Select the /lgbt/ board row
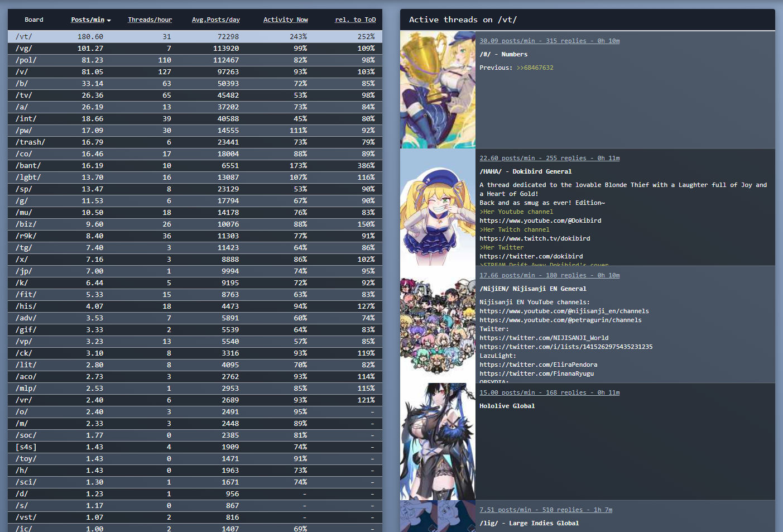Image resolution: width=783 pixels, height=532 pixels. pos(195,178)
